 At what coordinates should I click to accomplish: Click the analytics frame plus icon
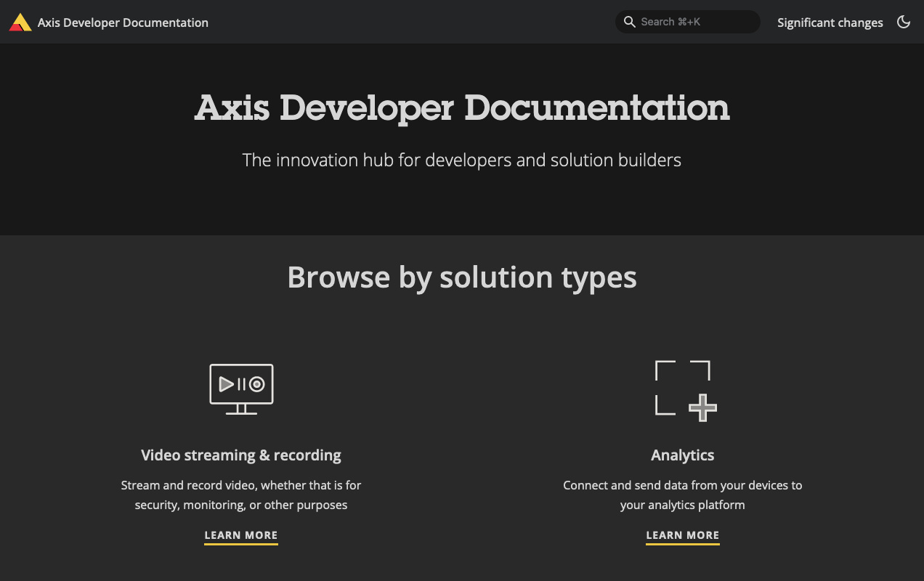(686, 390)
